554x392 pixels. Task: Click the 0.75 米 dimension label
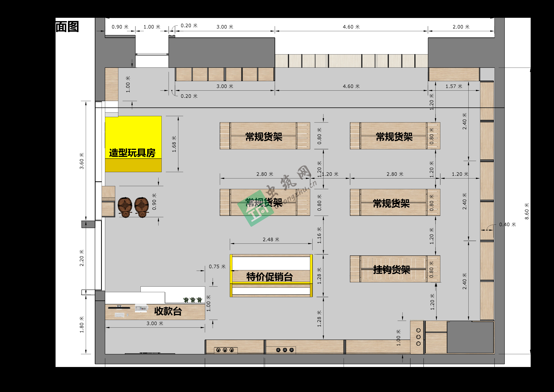pyautogui.click(x=217, y=266)
